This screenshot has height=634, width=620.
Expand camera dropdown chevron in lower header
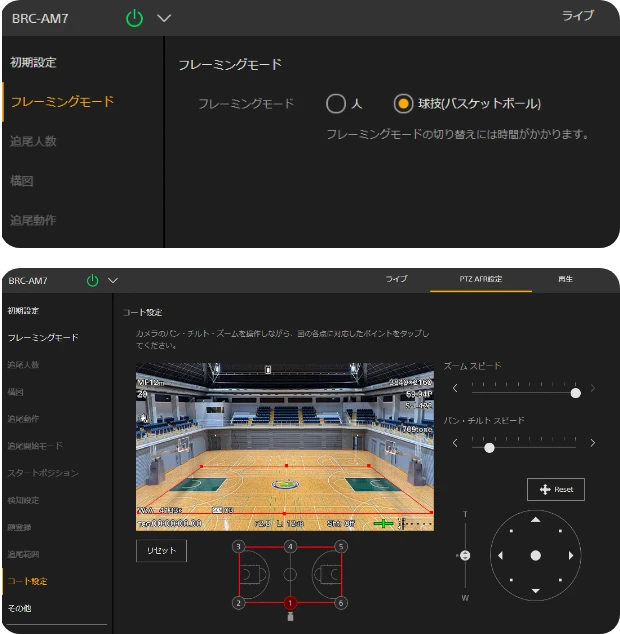tap(113, 280)
